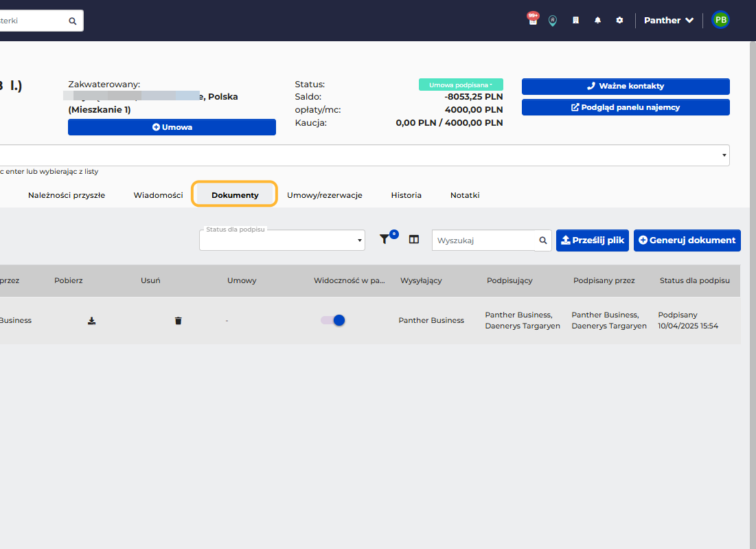The image size is (756, 549).
Task: Click Widoczność w pa... column header
Action: coord(350,281)
